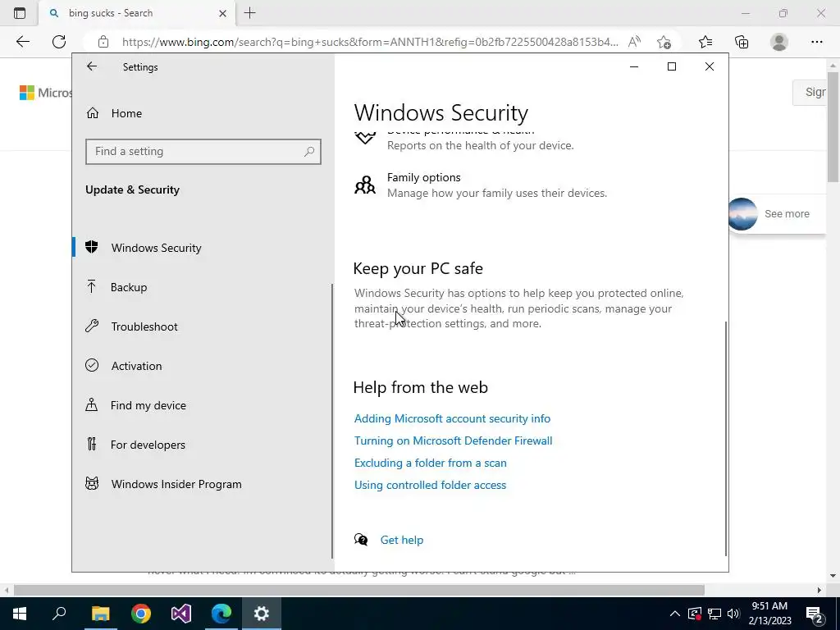Click the Home house icon in Settings
The image size is (840, 630).
(x=92, y=113)
